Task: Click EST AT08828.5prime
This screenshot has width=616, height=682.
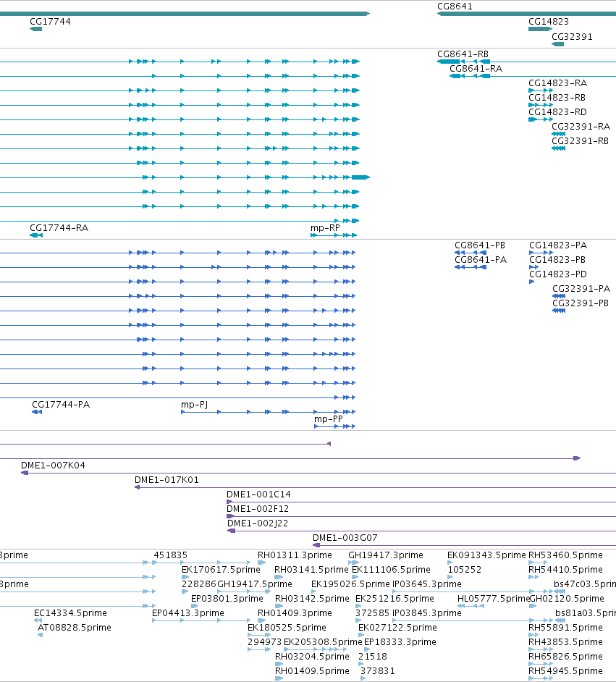Action: pos(75,627)
